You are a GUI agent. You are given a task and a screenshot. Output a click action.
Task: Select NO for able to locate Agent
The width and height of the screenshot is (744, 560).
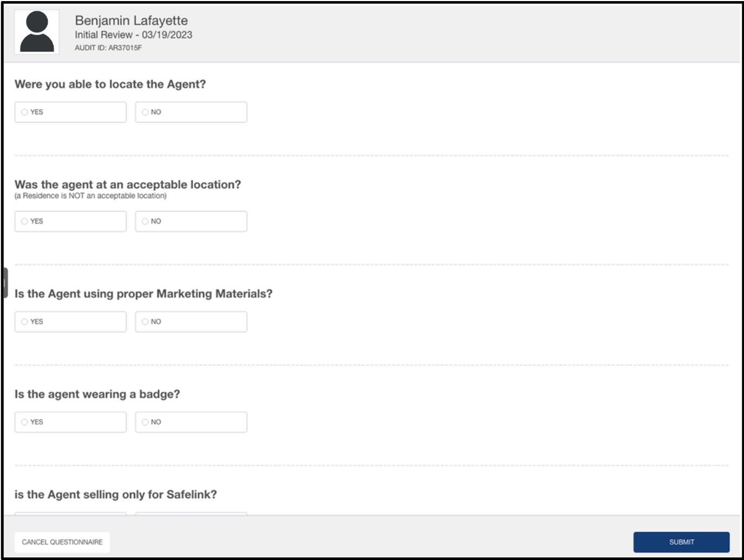pyautogui.click(x=191, y=112)
